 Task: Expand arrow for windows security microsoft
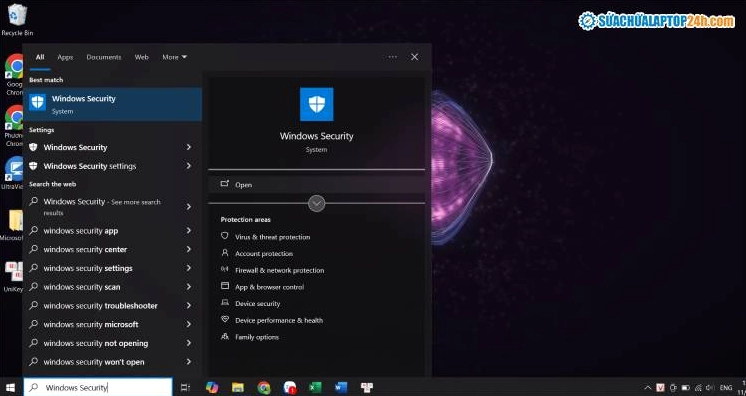pos(189,325)
